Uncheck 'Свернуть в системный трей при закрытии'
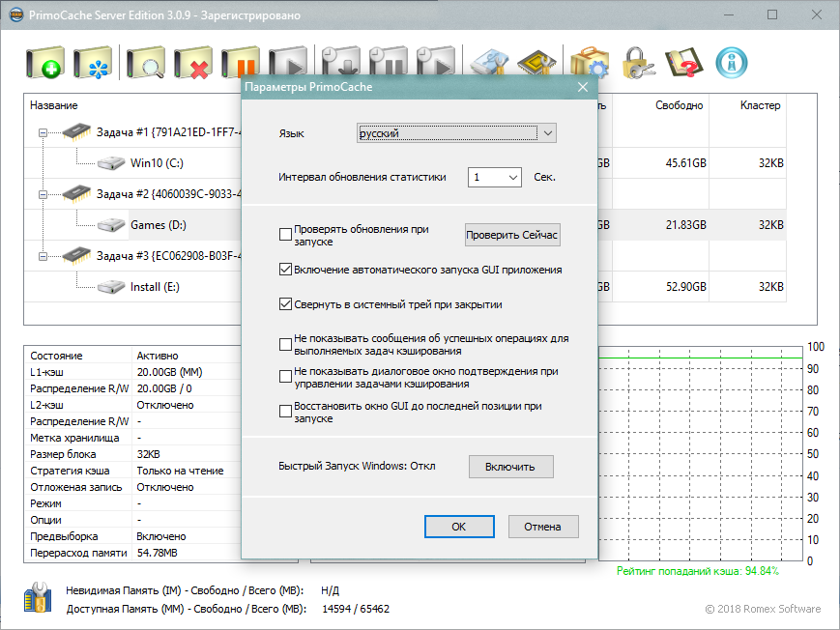This screenshot has height=630, width=840. (x=285, y=304)
